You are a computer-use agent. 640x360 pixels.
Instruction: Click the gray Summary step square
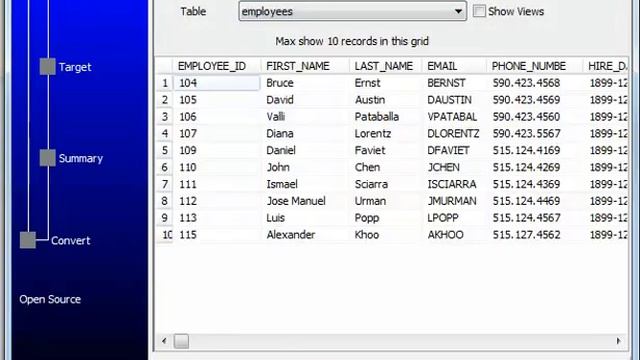[x=48, y=158]
